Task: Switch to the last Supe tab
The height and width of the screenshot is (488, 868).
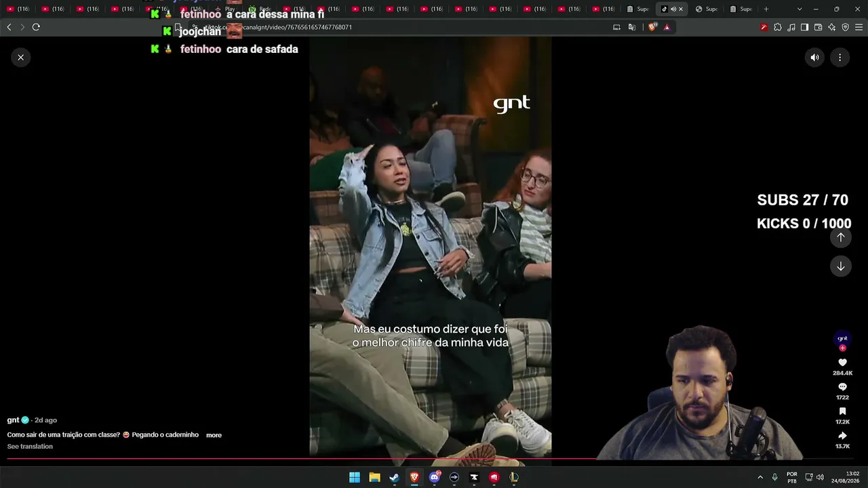Action: (741, 9)
